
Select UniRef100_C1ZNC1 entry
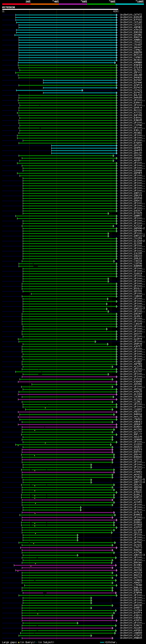[x=131, y=401]
